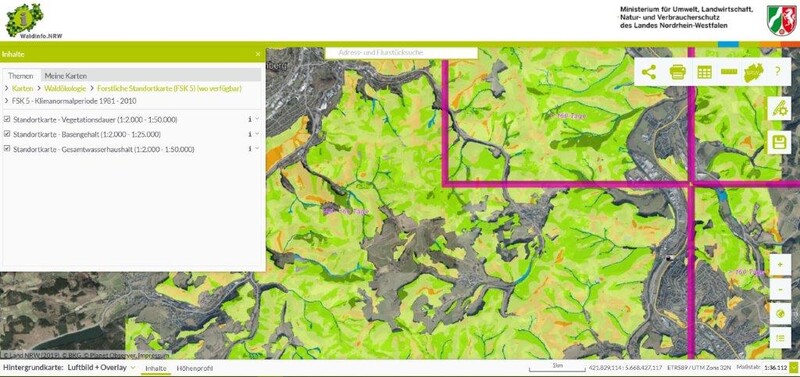Select the measure ruler tool

click(x=729, y=71)
